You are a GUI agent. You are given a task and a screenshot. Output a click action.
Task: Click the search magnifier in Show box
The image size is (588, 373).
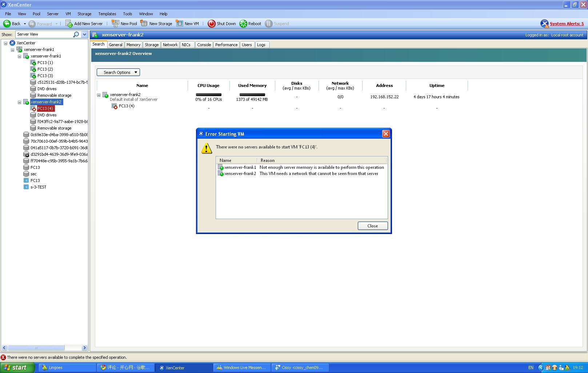(76, 34)
